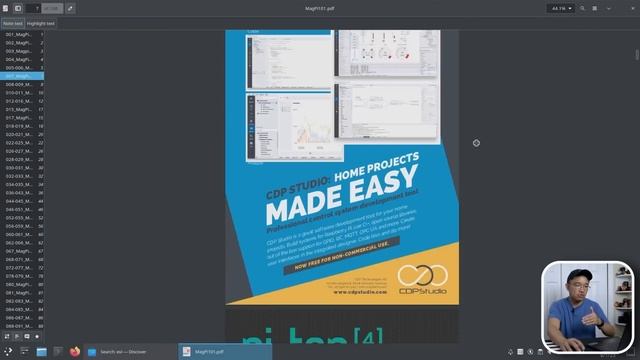This screenshot has height=360, width=640.
Task: Select outline entry 026-027_M
Action: (x=22, y=151)
